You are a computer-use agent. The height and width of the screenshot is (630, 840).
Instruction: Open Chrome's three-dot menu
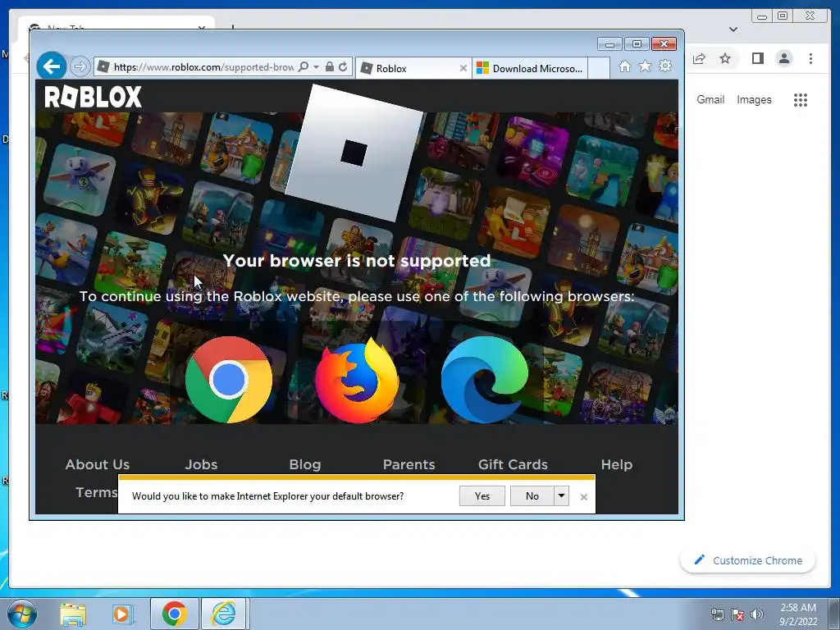pos(810,58)
